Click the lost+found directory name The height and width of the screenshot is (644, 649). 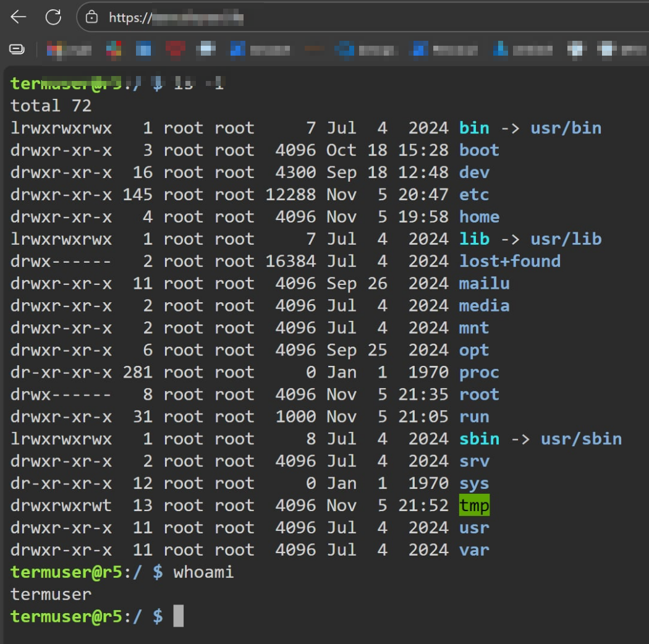pos(509,261)
